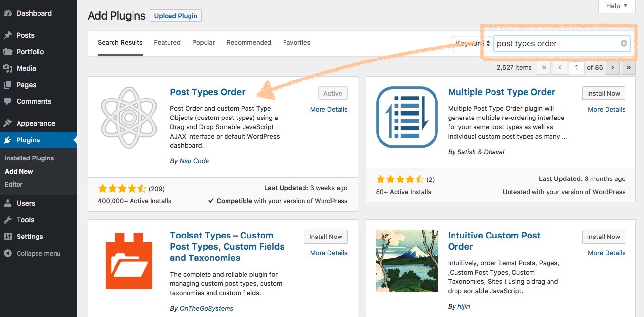The width and height of the screenshot is (644, 317).
Task: Click the Pages icon in sidebar
Action: click(x=8, y=85)
